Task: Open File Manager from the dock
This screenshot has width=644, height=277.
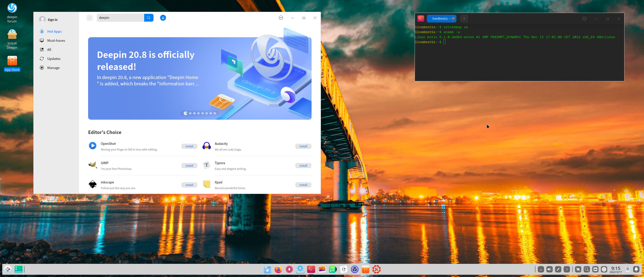Action: pyautogui.click(x=267, y=270)
